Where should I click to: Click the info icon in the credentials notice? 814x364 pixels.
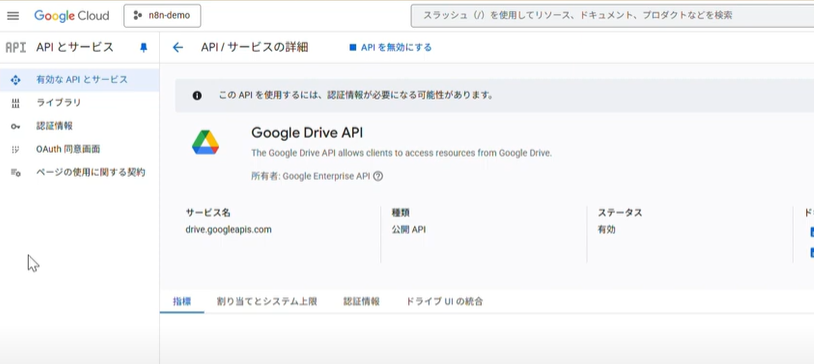click(197, 96)
